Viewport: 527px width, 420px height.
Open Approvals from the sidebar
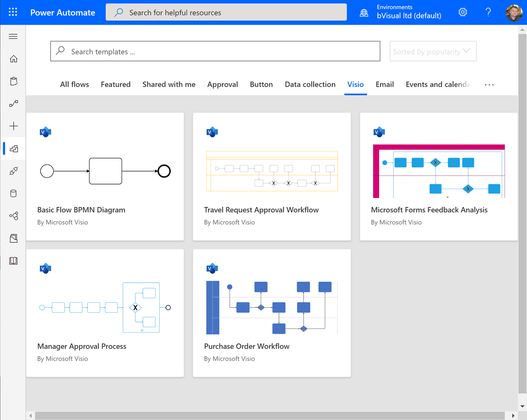13,81
